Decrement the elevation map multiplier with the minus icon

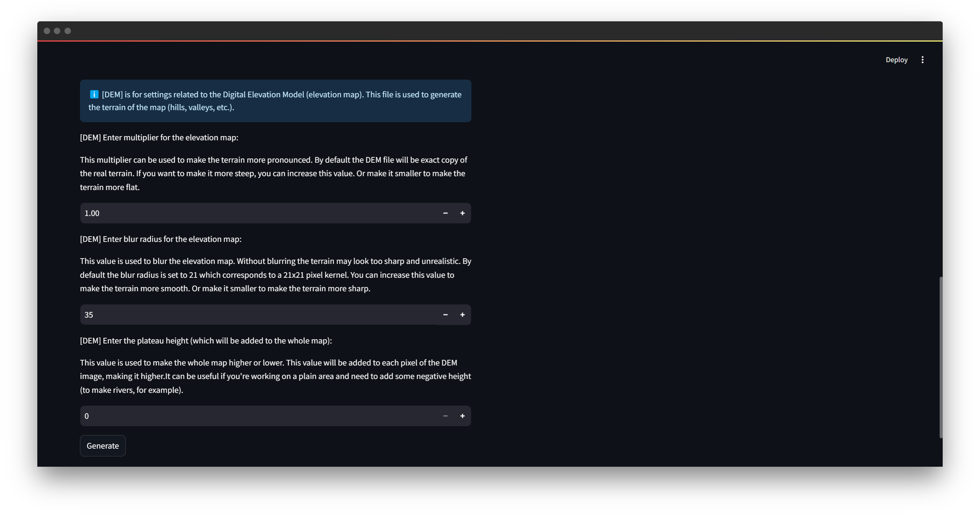[x=445, y=213]
